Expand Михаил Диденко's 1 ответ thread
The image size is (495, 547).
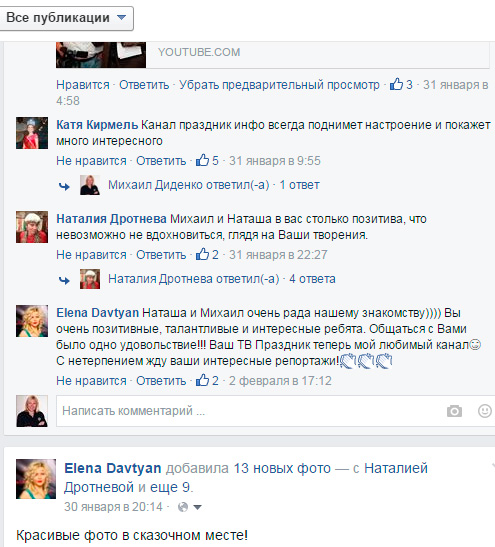click(299, 185)
